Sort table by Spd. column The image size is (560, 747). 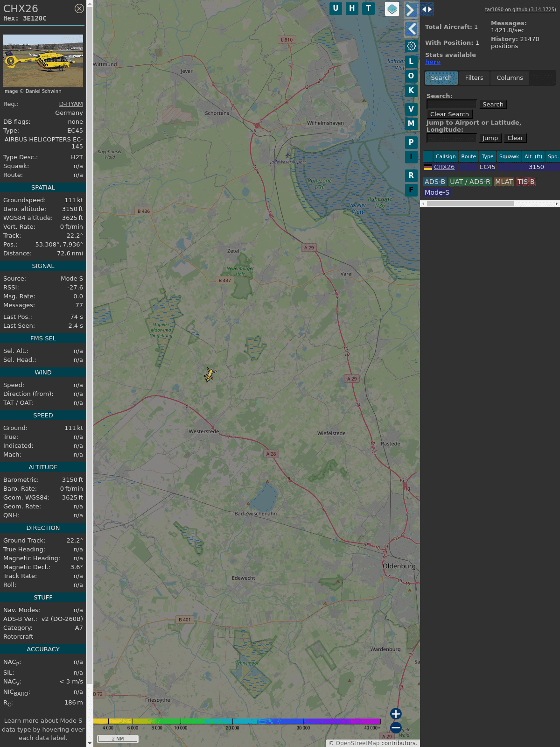553,156
